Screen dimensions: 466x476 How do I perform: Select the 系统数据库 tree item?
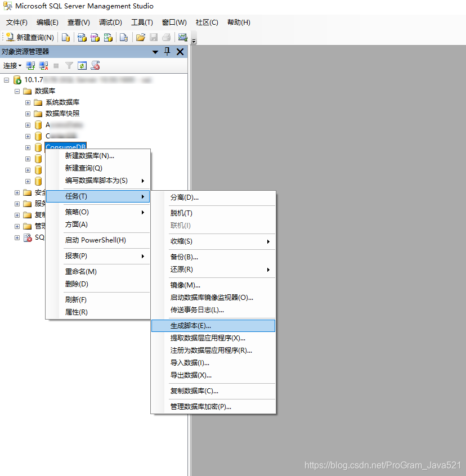point(62,102)
